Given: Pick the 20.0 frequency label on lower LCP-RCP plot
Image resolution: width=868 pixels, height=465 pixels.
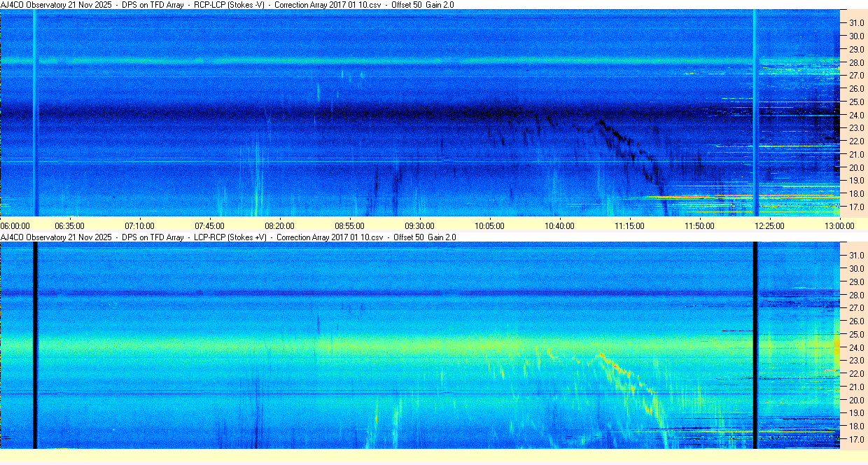Looking at the screenshot, I should click(857, 400).
